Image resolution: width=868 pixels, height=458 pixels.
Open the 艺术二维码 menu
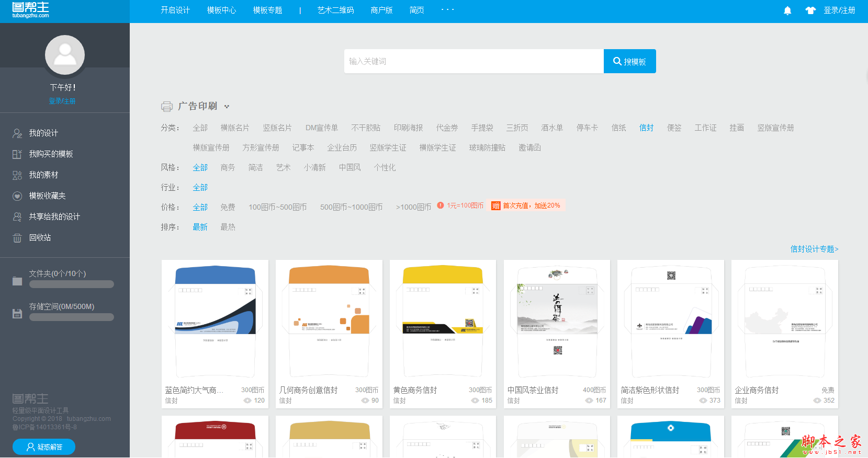(335, 10)
